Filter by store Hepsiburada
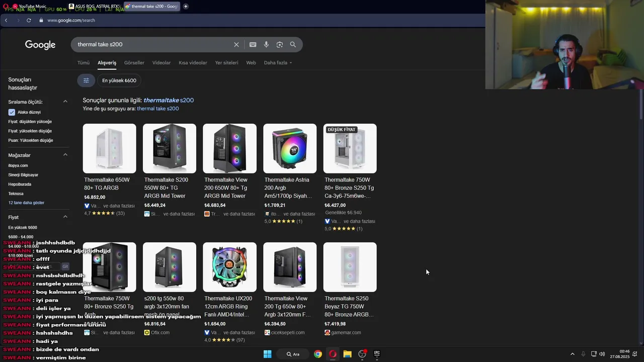 pos(20,184)
